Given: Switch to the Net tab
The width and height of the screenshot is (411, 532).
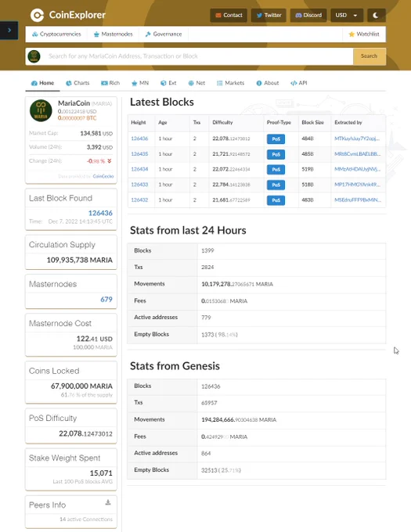Looking at the screenshot, I should coord(196,83).
